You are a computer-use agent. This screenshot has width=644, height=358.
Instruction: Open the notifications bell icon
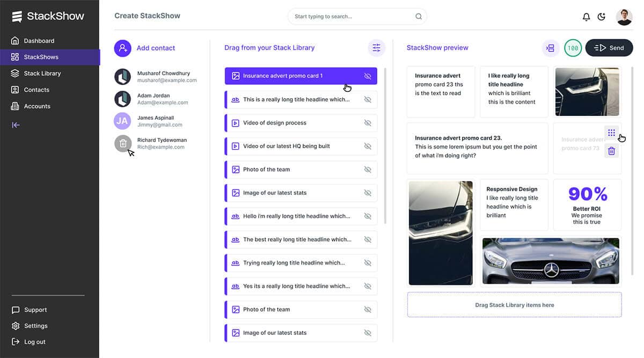click(586, 16)
